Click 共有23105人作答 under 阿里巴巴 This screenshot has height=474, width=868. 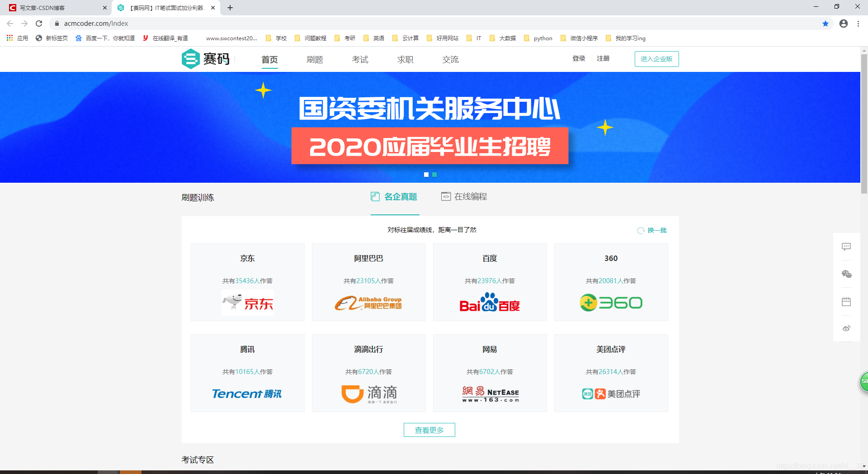point(368,281)
